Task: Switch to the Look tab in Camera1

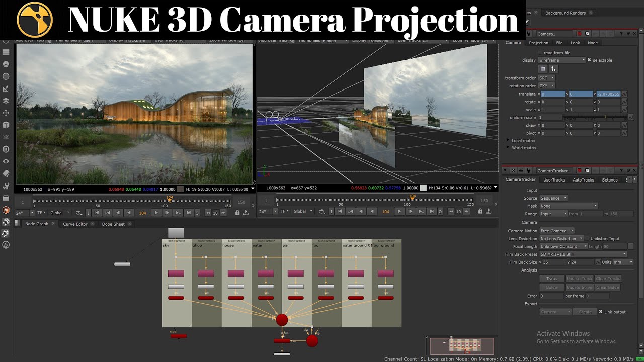Action: click(575, 43)
